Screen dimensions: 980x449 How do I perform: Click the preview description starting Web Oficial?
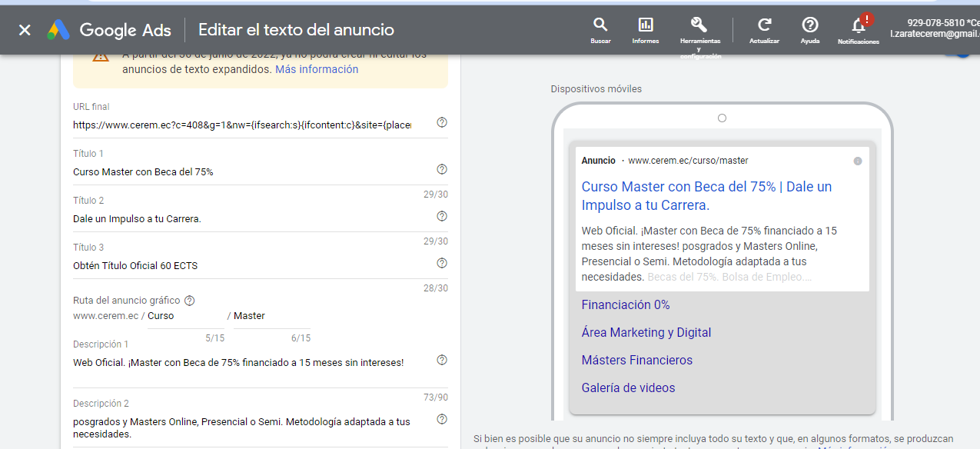click(x=709, y=254)
